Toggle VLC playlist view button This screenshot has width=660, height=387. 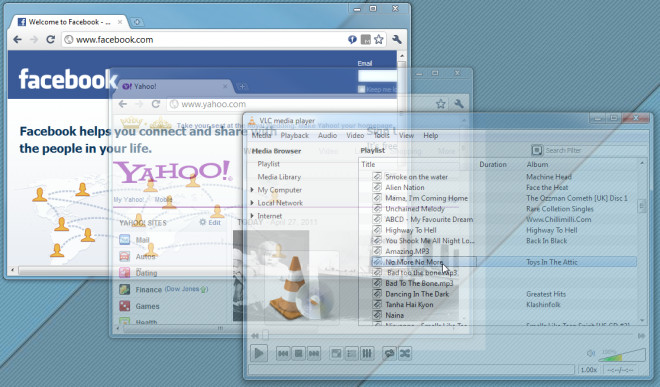tap(351, 353)
